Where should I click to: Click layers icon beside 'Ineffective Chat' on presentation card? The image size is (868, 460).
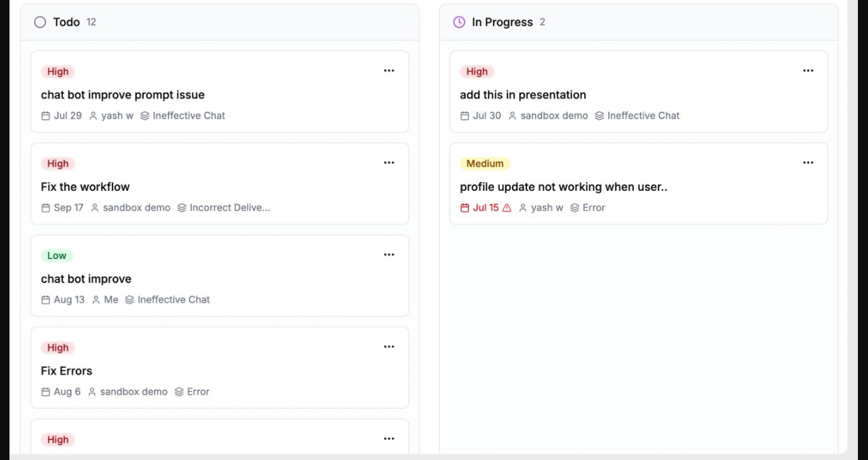600,116
